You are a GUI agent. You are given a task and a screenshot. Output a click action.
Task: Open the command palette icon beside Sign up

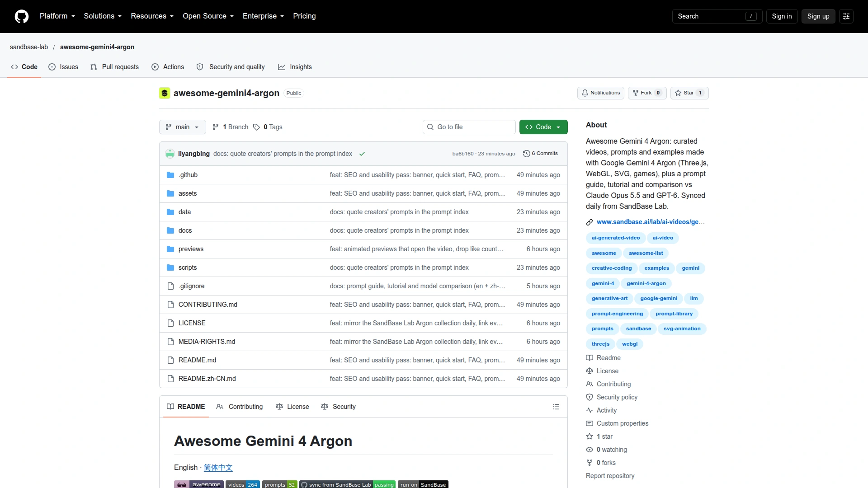pyautogui.click(x=846, y=16)
